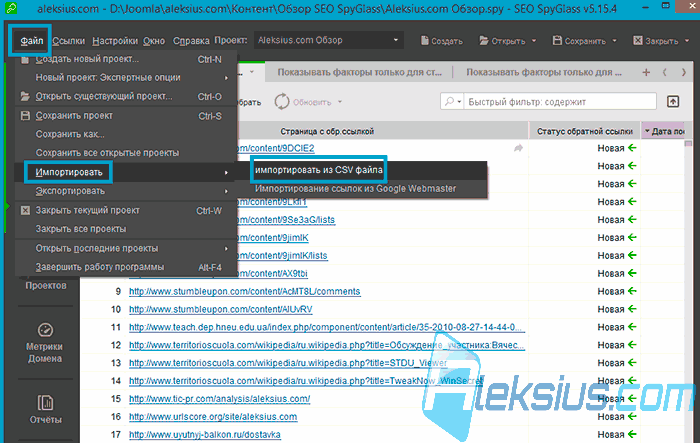
Task: Open Метрики Домена in the sidebar
Action: pos(45,343)
